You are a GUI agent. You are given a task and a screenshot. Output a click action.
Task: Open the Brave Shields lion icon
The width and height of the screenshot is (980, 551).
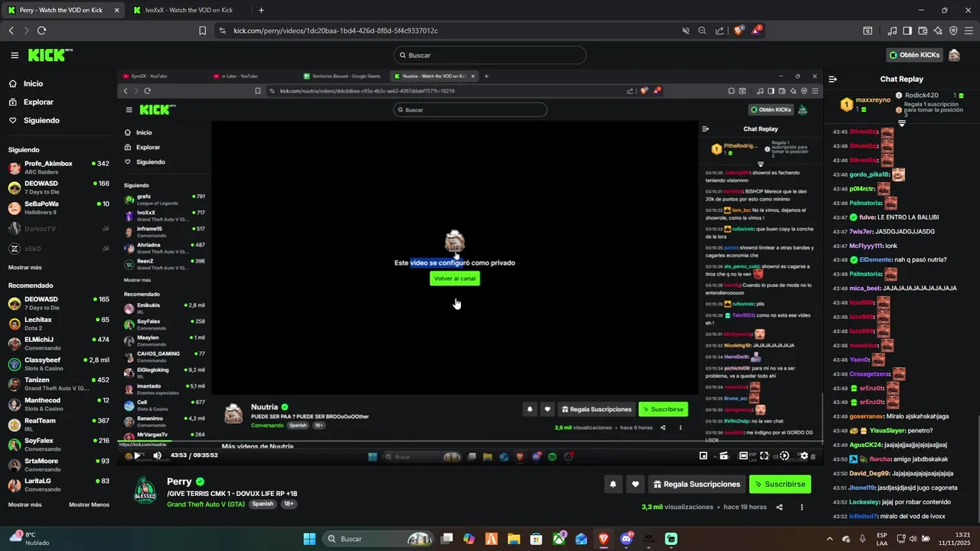tap(738, 31)
